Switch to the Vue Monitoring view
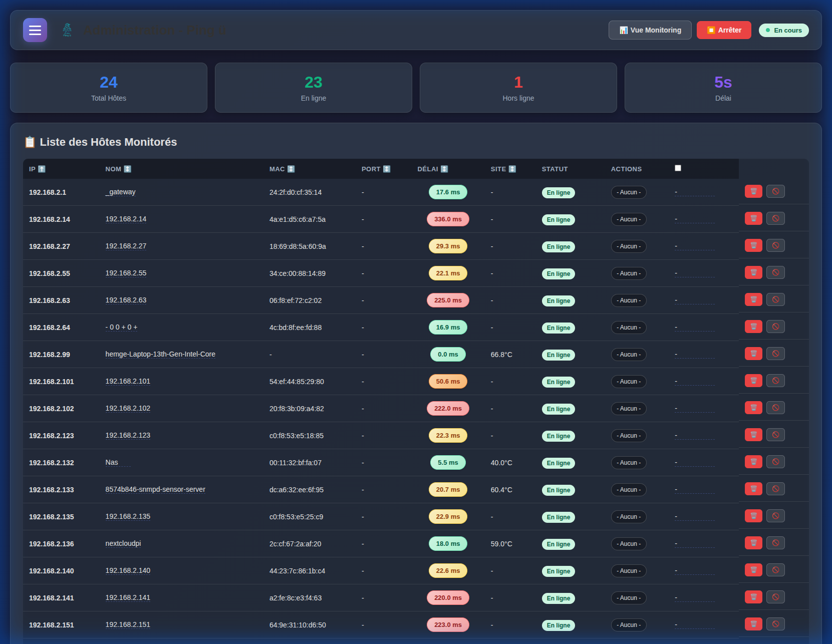Image resolution: width=832 pixels, height=644 pixels. click(650, 30)
